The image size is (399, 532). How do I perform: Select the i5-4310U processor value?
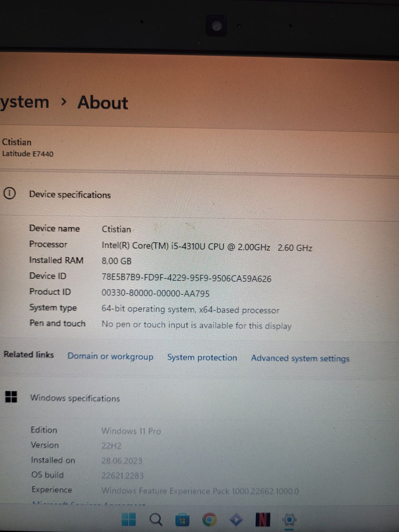pyautogui.click(x=207, y=247)
